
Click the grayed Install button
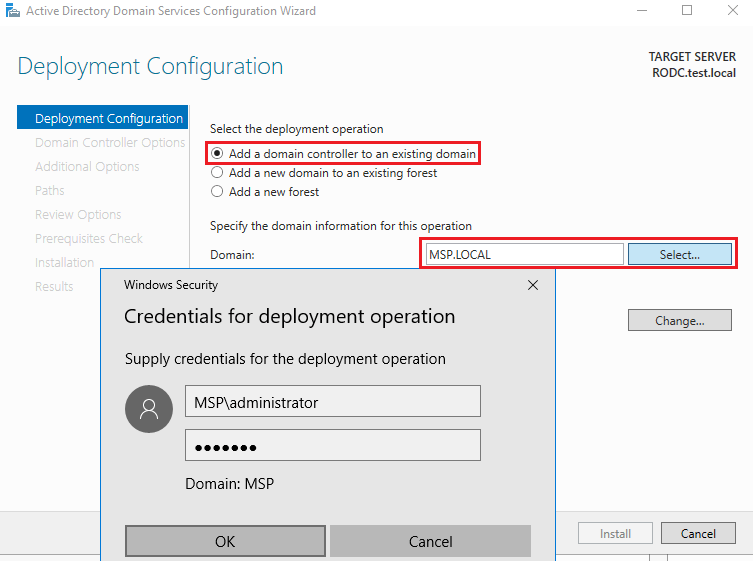(x=615, y=534)
